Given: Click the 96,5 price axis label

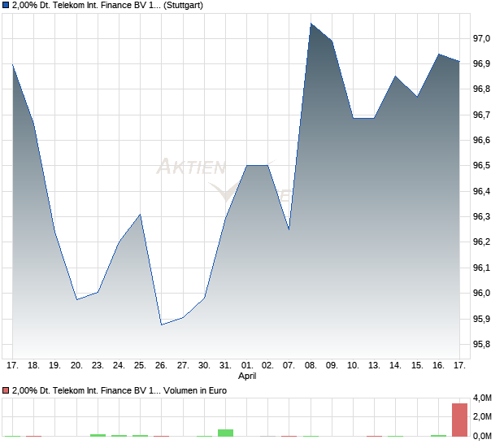Looking at the screenshot, I should click(x=481, y=166).
